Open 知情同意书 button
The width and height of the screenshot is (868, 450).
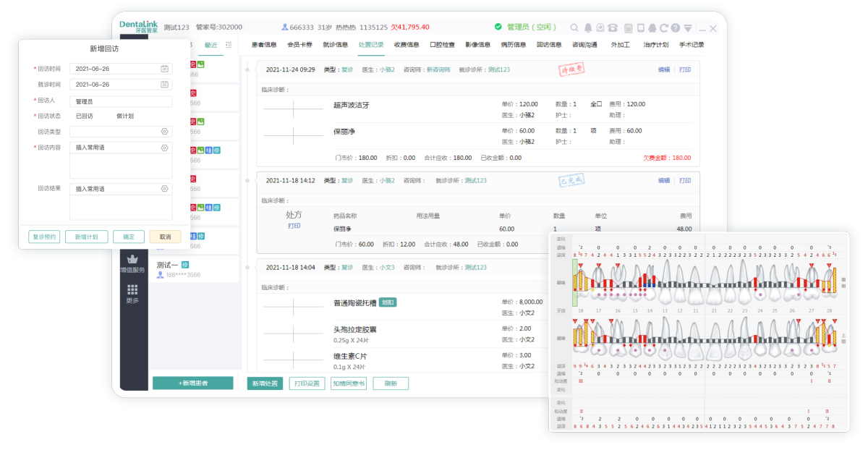tap(349, 383)
